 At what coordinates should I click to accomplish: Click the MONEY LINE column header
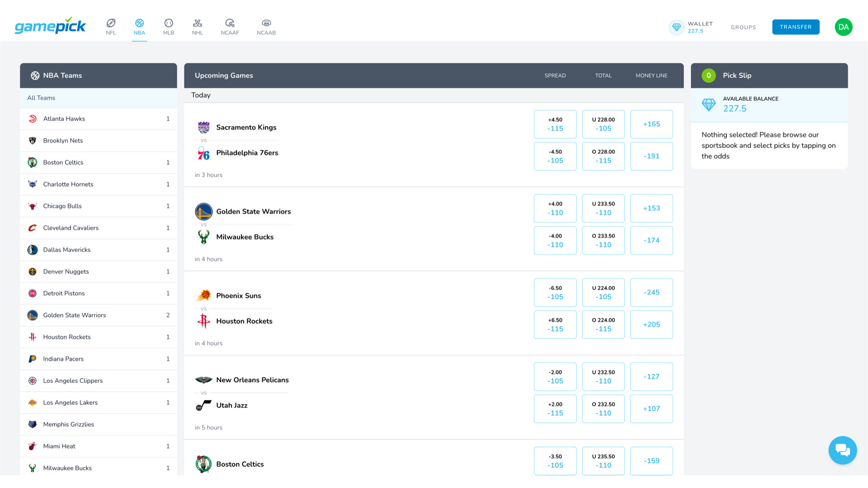pos(651,75)
